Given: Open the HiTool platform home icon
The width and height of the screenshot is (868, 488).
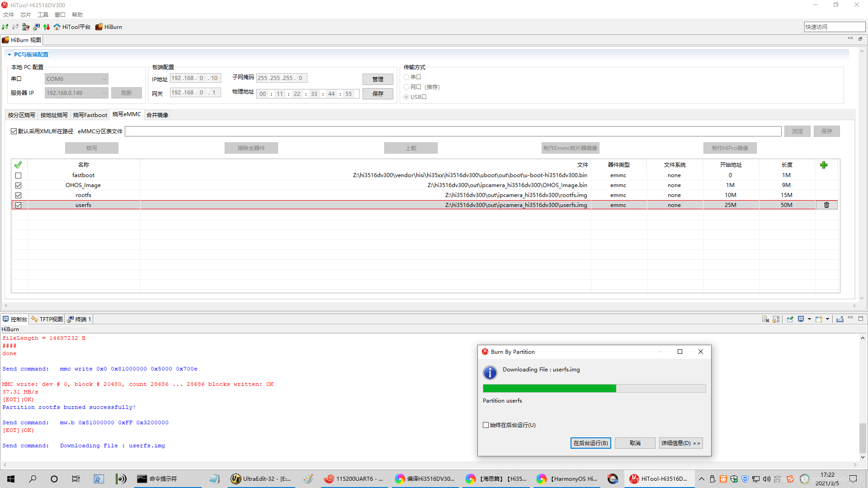Looking at the screenshot, I should click(x=57, y=27).
